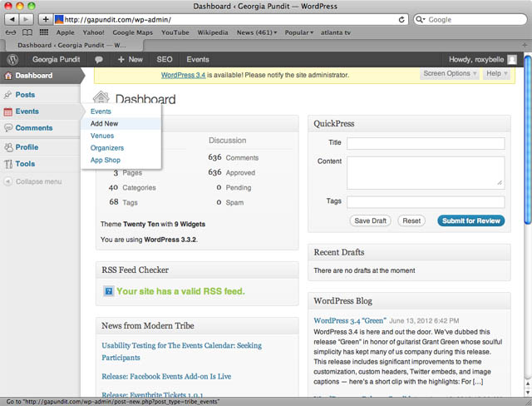Viewport: 532px width, 406px height.
Task: Show bookmarks book icon
Action: point(27,32)
